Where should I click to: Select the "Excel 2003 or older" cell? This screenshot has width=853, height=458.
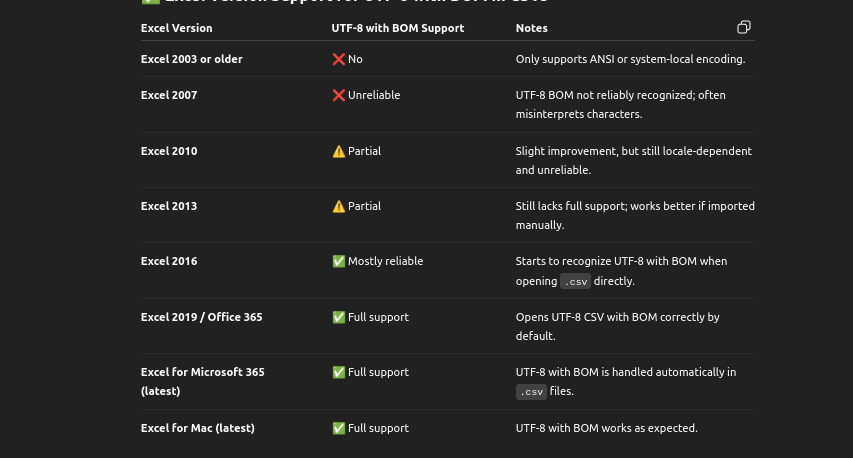(x=191, y=59)
